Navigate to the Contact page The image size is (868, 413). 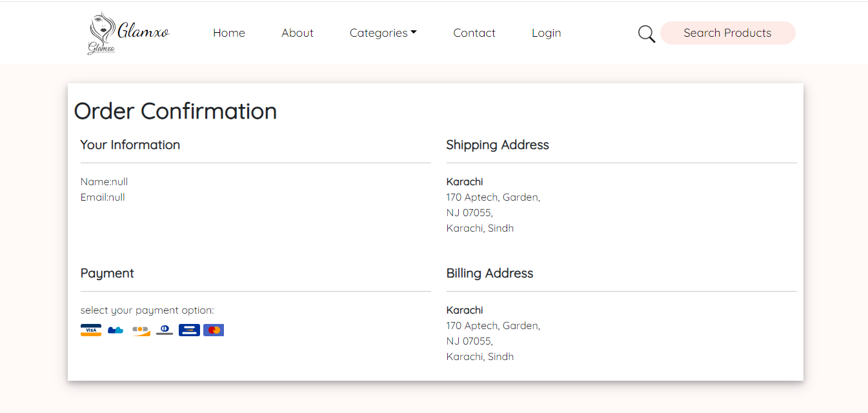[x=474, y=33]
